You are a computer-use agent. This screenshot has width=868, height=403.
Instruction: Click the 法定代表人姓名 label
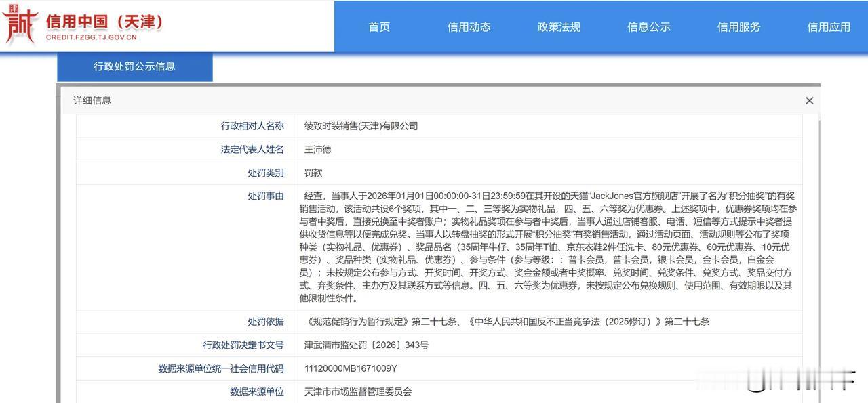click(252, 150)
